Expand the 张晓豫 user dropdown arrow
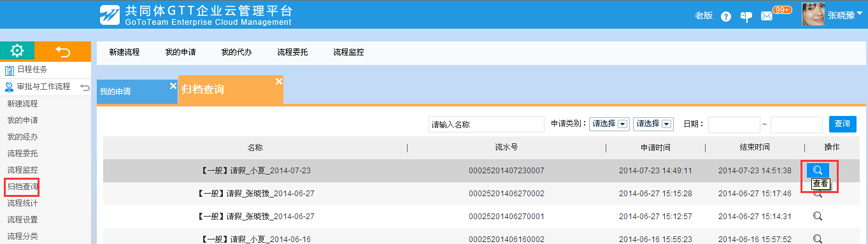The image size is (868, 244). pyautogui.click(x=860, y=13)
